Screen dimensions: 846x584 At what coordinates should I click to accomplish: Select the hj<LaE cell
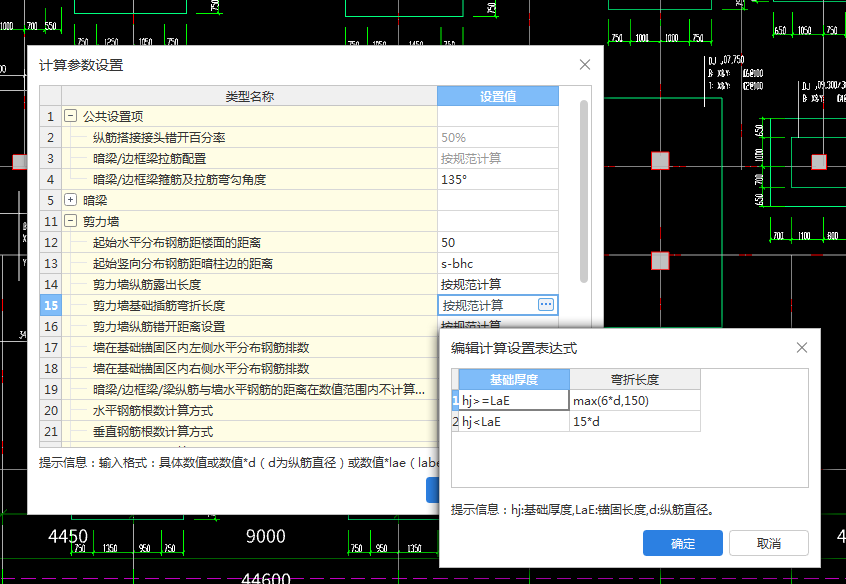[x=514, y=422]
